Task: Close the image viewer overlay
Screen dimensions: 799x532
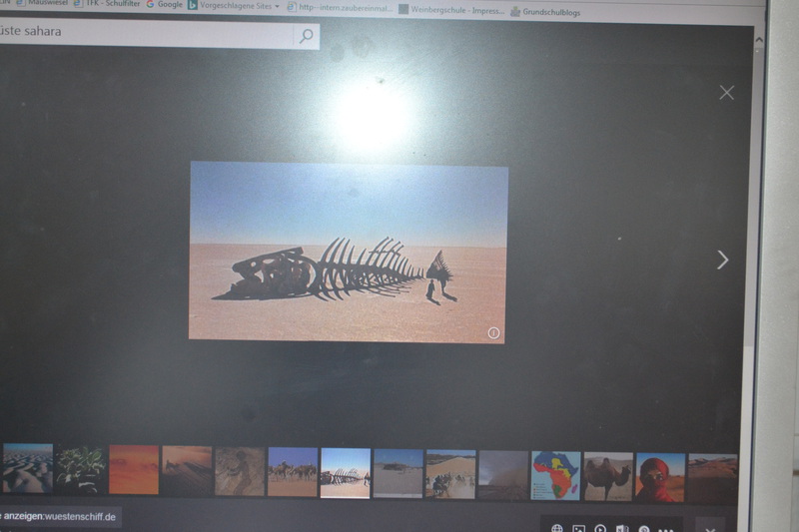Action: (726, 93)
